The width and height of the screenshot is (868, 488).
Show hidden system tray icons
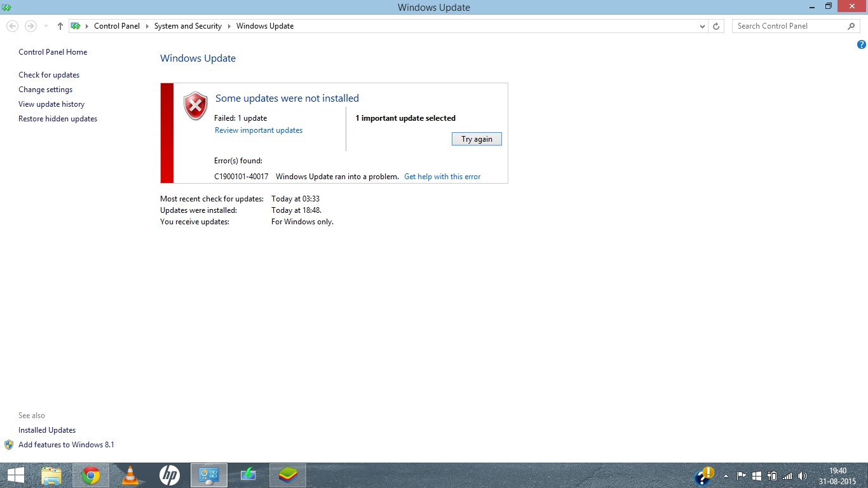point(726,476)
